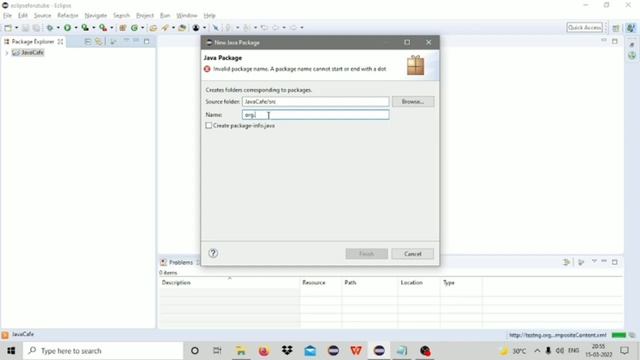Screen dimensions: 640x360
Task: Click the green progress bar in status bar
Action: click(619, 335)
